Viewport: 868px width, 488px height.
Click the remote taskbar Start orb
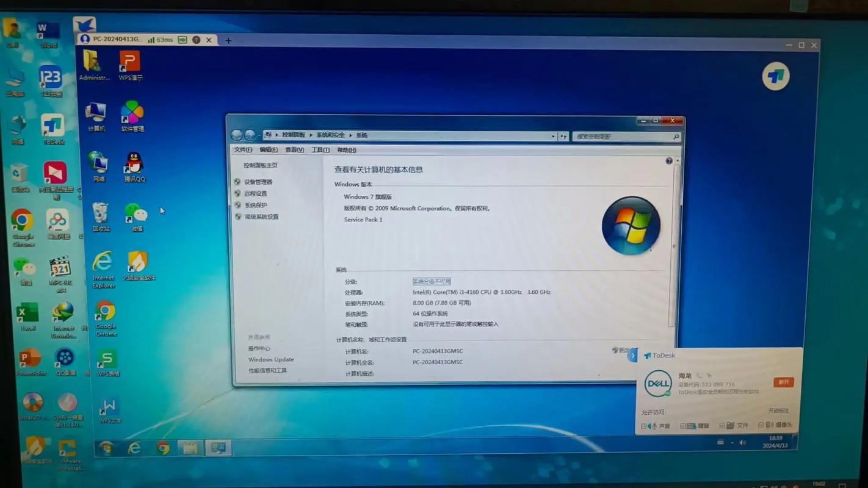106,448
